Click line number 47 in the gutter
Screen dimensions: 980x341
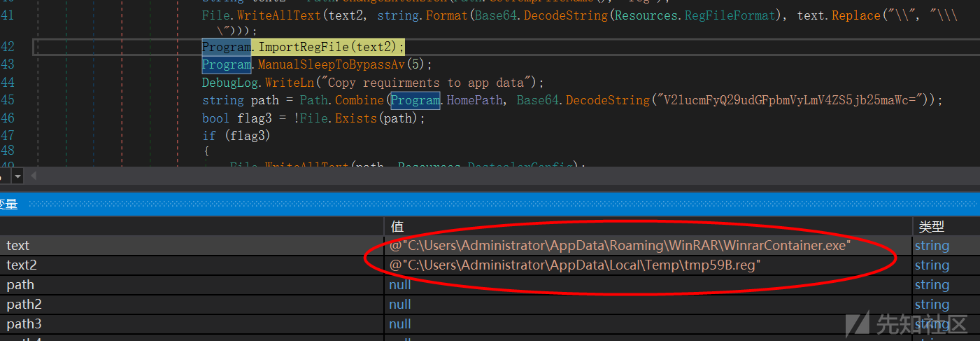tap(7, 135)
